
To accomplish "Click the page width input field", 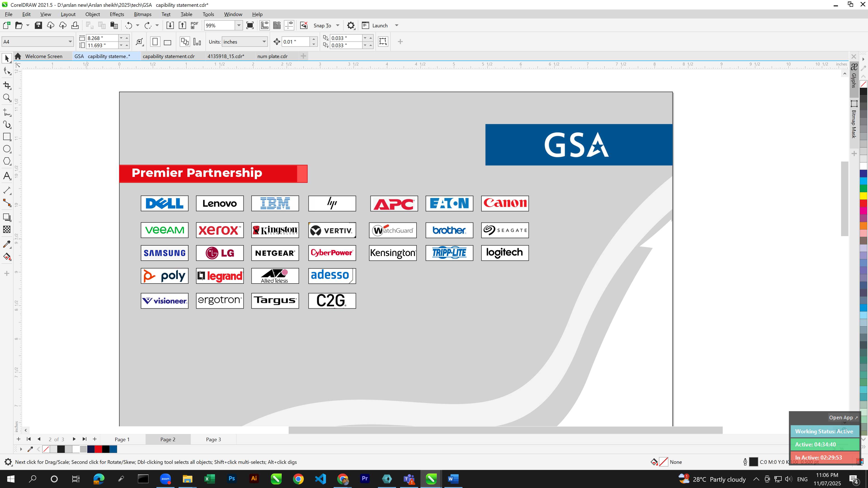I will pos(102,38).
